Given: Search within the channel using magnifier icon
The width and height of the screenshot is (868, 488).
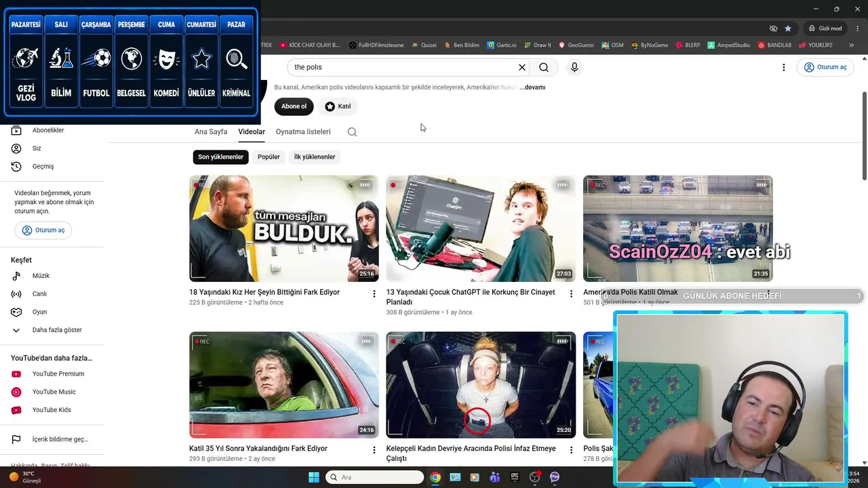Looking at the screenshot, I should (352, 132).
